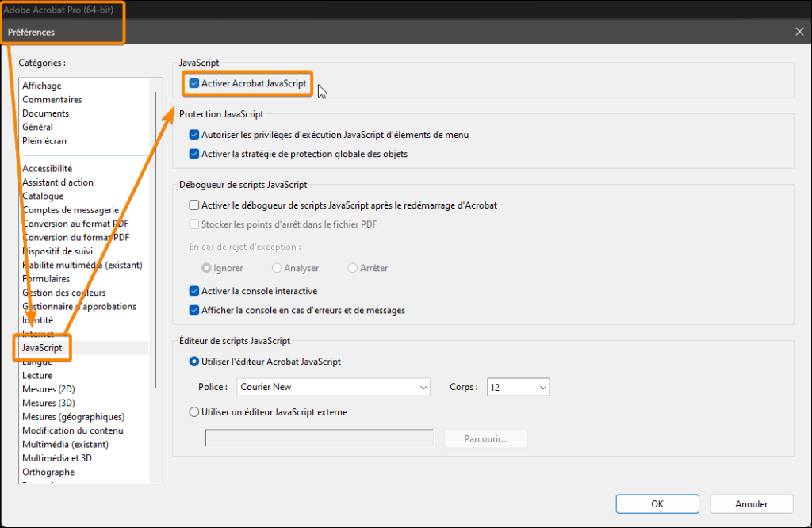Viewport: 812px width, 528px height.
Task: Enable the débogueur de scripts JavaScript checkbox
Action: coord(194,205)
